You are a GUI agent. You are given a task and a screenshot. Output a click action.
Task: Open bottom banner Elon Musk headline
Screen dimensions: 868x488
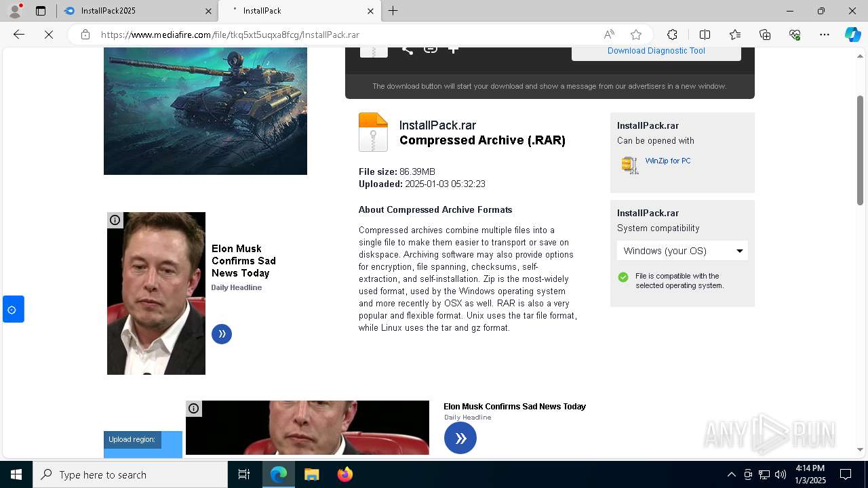coord(515,407)
